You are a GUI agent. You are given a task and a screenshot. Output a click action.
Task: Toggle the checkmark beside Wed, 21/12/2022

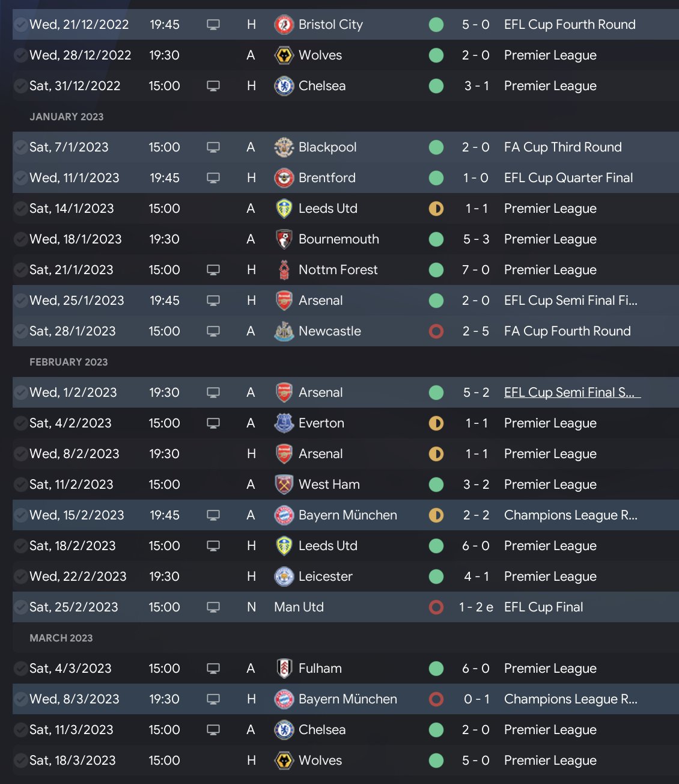point(21,25)
